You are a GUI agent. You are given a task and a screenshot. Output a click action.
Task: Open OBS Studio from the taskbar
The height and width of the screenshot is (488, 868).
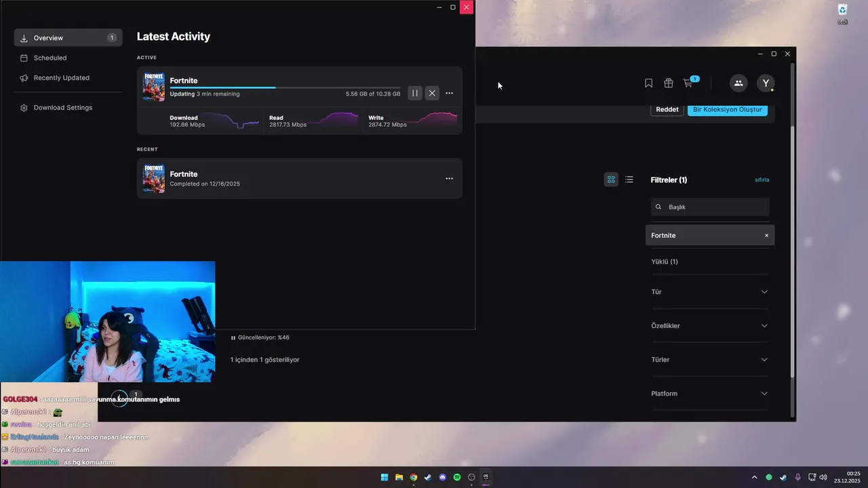[472, 477]
